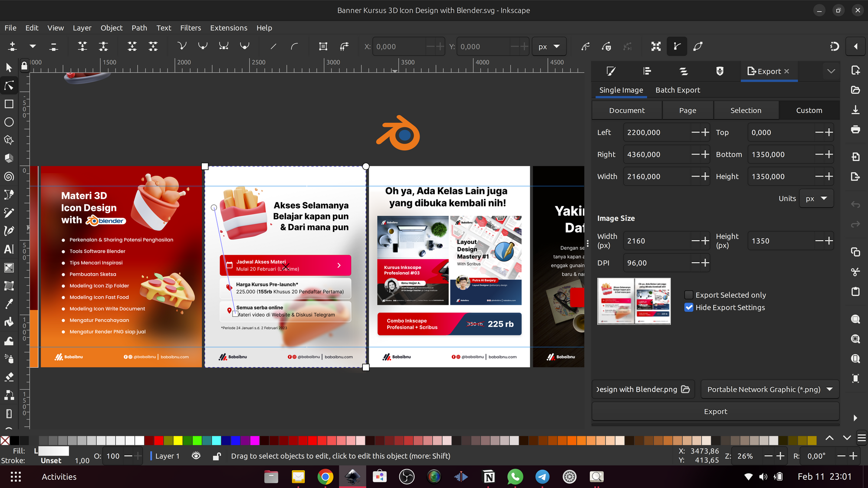Choose Document export area
Screen dimensions: 868x488
627,110
